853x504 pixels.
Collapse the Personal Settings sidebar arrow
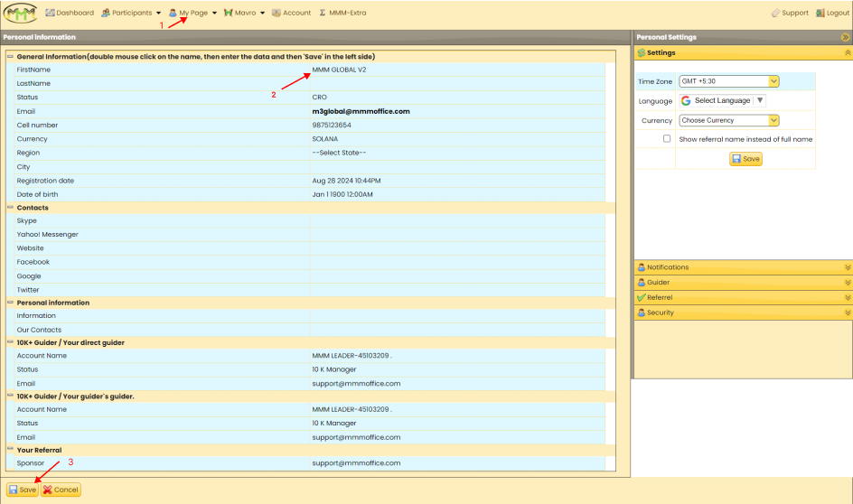coord(845,37)
